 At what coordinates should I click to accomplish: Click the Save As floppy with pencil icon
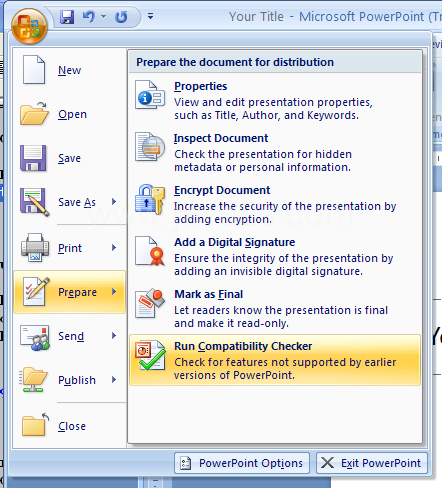[35, 202]
